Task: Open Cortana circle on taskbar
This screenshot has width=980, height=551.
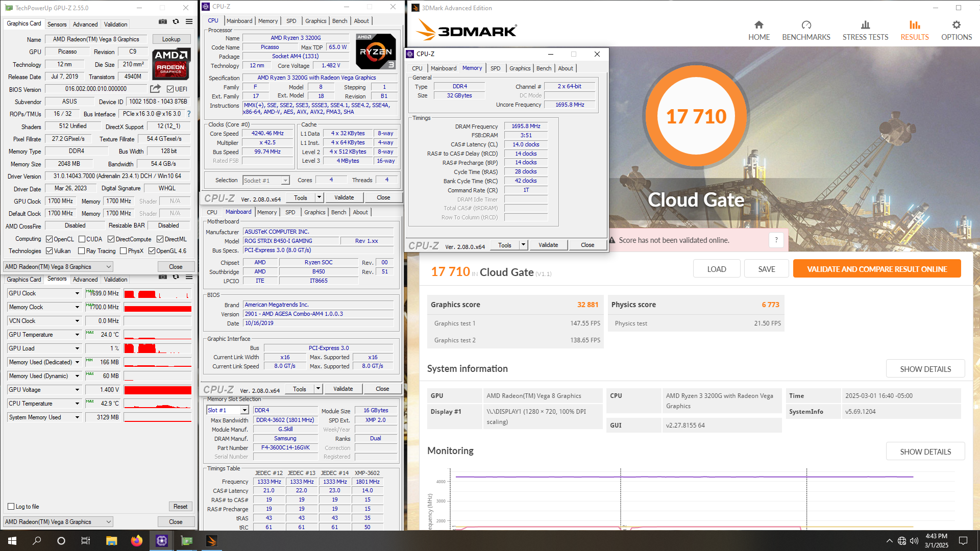Action: click(61, 541)
